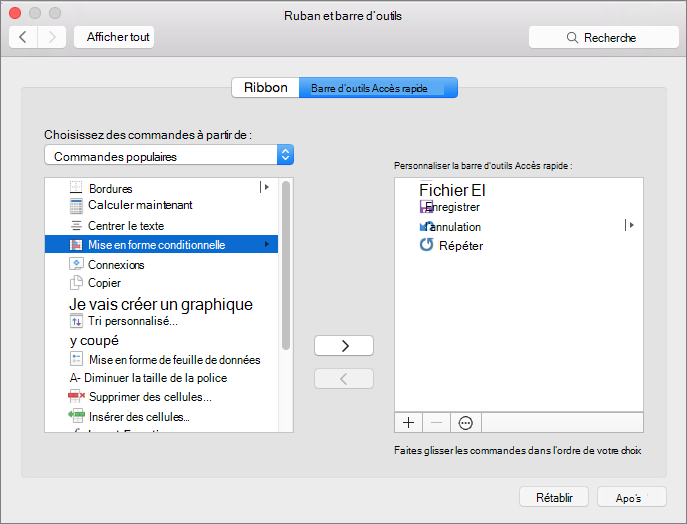Select 'Je vais créer un graphique' row
The width and height of the screenshot is (687, 524).
tap(161, 304)
